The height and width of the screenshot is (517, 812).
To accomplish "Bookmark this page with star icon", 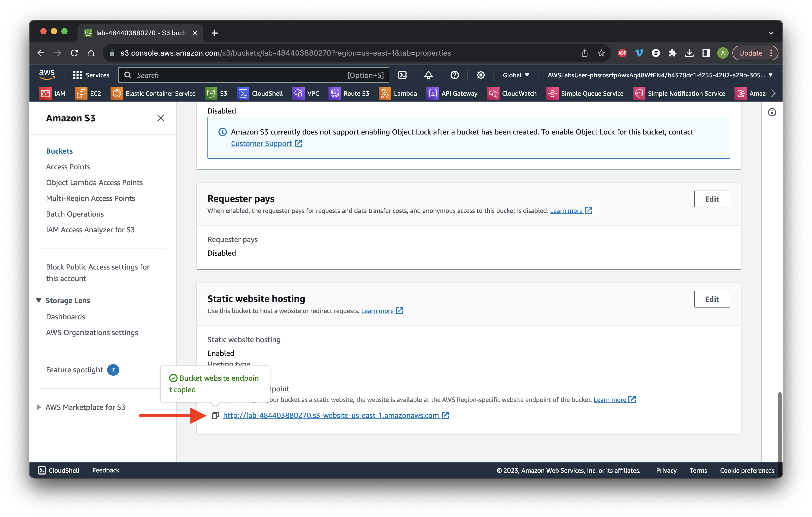I will (x=601, y=53).
